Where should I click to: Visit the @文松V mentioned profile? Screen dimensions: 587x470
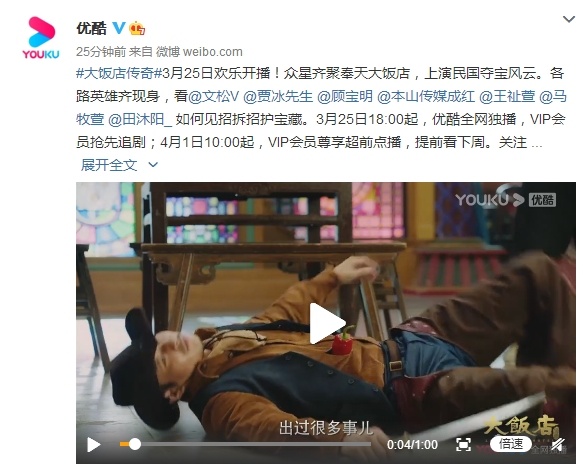(x=213, y=96)
